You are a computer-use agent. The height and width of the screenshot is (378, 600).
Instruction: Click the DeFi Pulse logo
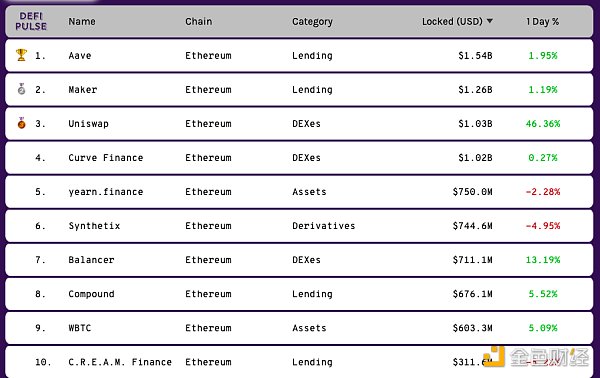click(x=31, y=21)
